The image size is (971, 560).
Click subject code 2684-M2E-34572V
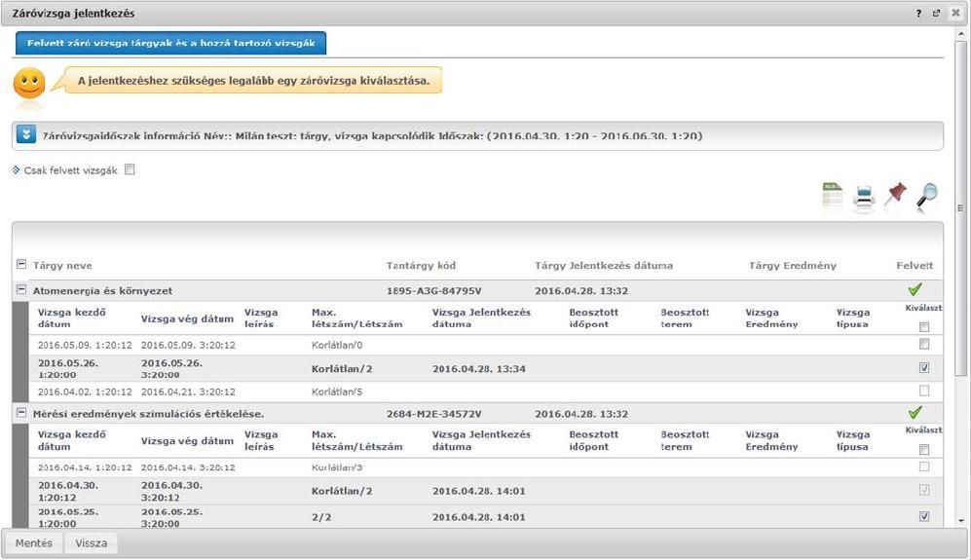(434, 414)
